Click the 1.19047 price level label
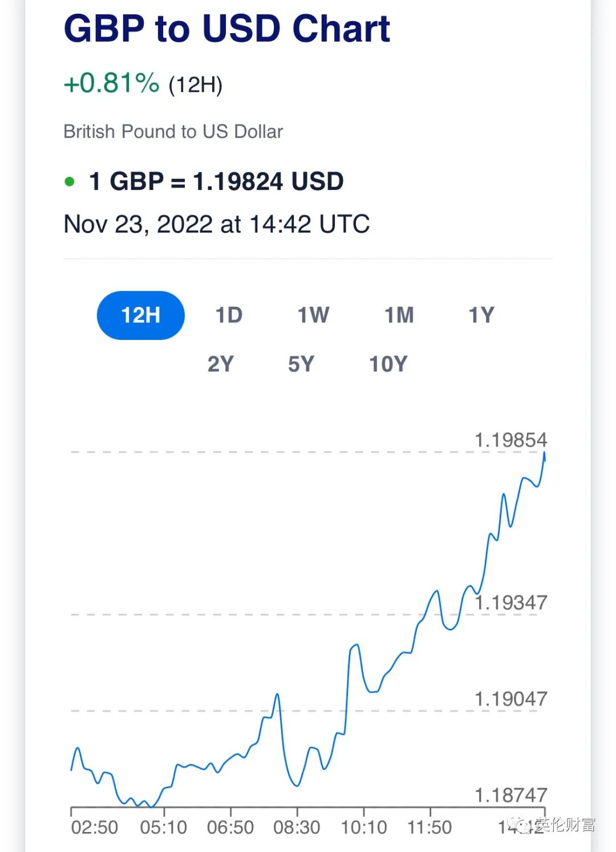This screenshot has height=852, width=616. click(x=510, y=699)
